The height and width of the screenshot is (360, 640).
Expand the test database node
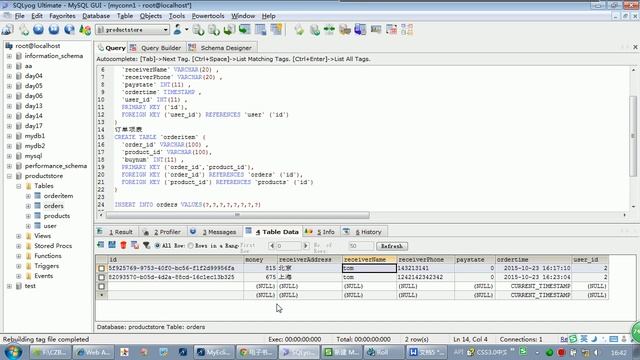coord(9,286)
